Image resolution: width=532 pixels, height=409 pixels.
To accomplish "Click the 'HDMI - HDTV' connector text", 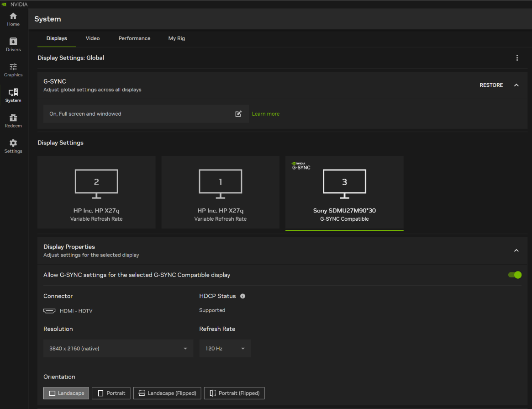I will 76,311.
